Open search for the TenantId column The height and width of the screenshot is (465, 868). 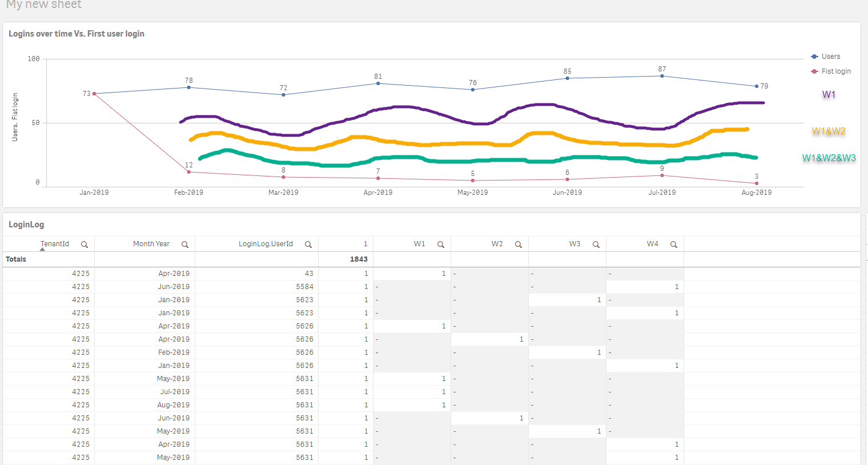tap(85, 244)
